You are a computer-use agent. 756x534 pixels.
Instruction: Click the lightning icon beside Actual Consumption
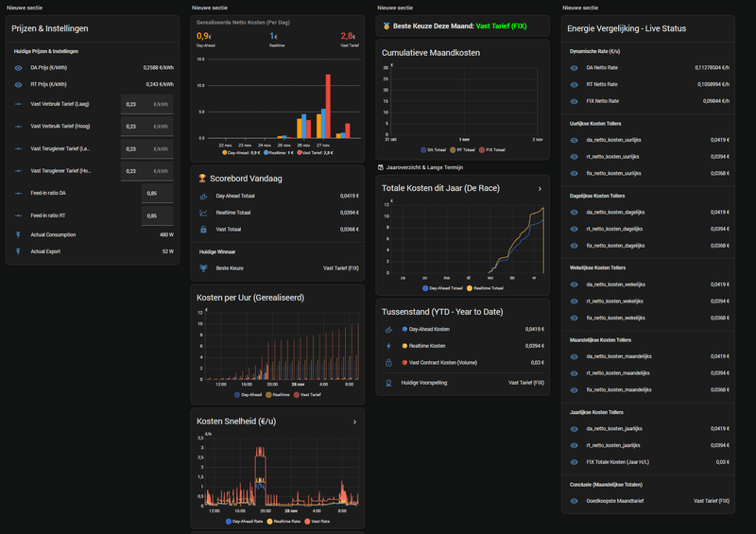pos(18,235)
